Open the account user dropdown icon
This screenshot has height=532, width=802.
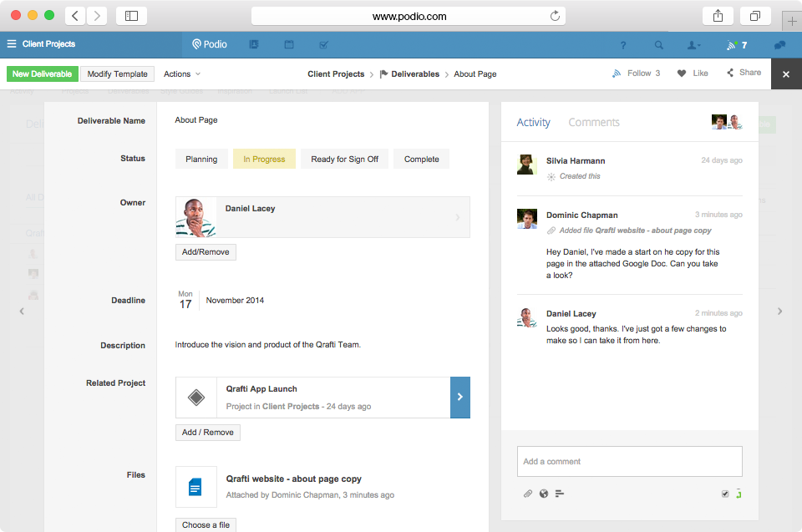[x=693, y=45]
